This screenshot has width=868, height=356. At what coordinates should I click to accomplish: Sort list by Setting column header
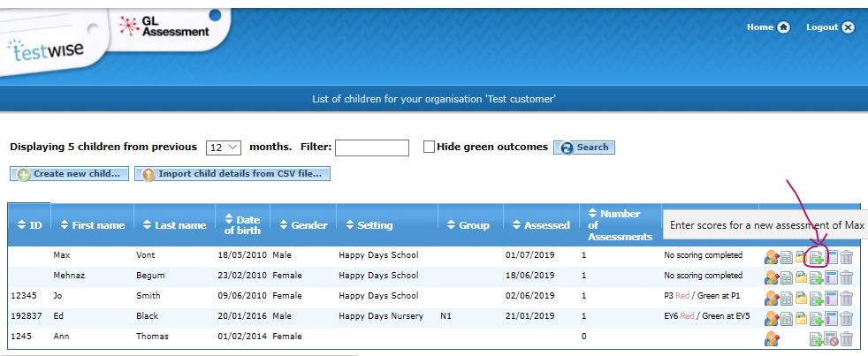pyautogui.click(x=369, y=225)
